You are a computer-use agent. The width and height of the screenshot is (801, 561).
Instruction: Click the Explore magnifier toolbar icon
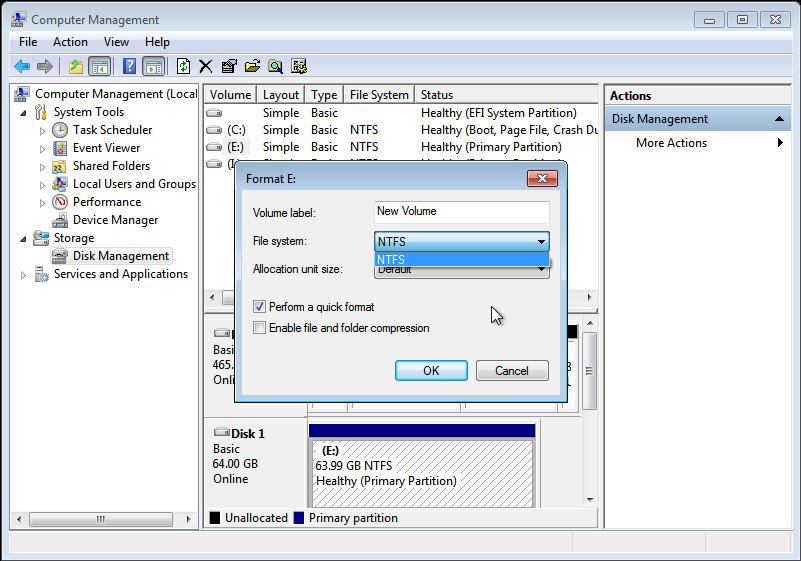(x=275, y=66)
